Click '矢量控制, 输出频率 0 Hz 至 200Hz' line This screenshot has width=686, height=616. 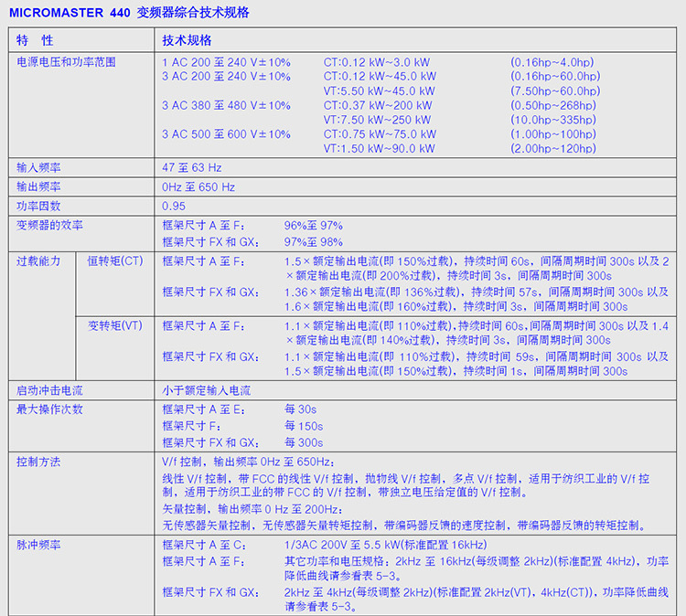[x=252, y=509]
